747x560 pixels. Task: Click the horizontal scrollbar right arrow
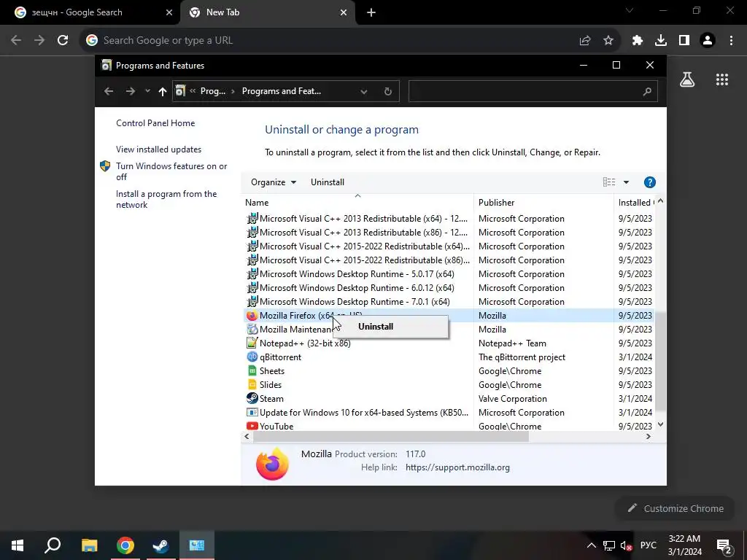point(649,437)
